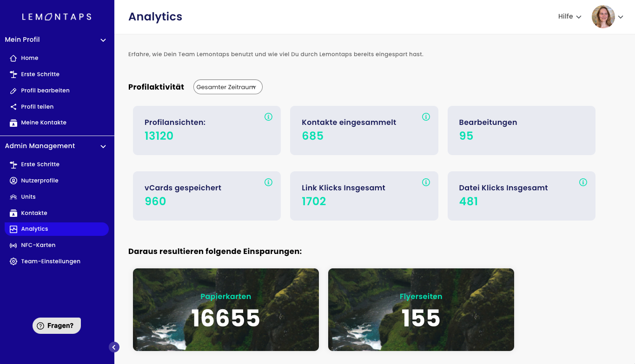The image size is (635, 364).
Task: Open the Hilfe dropdown menu
Action: coord(569,17)
